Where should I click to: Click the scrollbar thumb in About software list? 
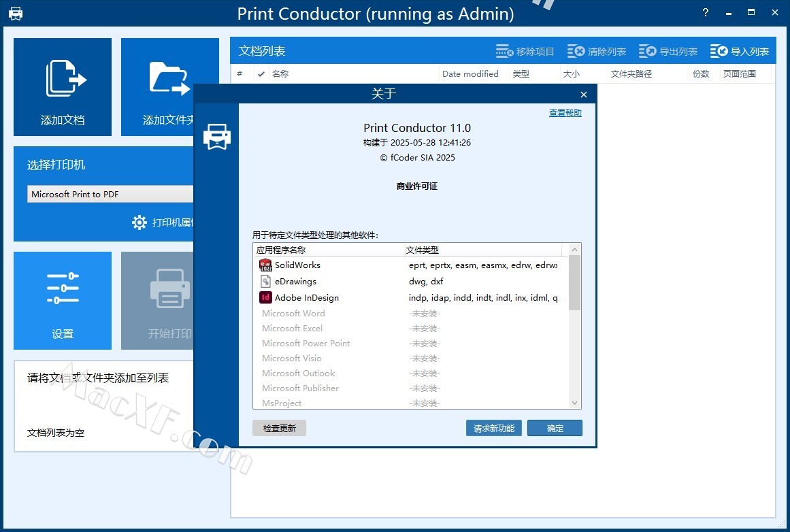pos(575,283)
